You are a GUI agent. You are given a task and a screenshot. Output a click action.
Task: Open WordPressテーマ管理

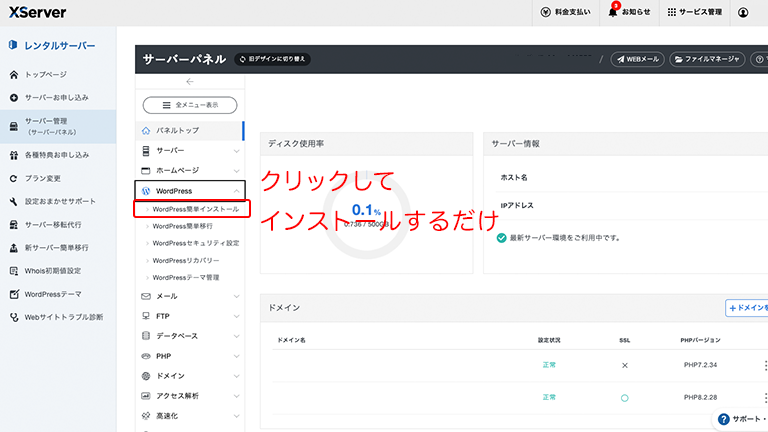pyautogui.click(x=186, y=278)
